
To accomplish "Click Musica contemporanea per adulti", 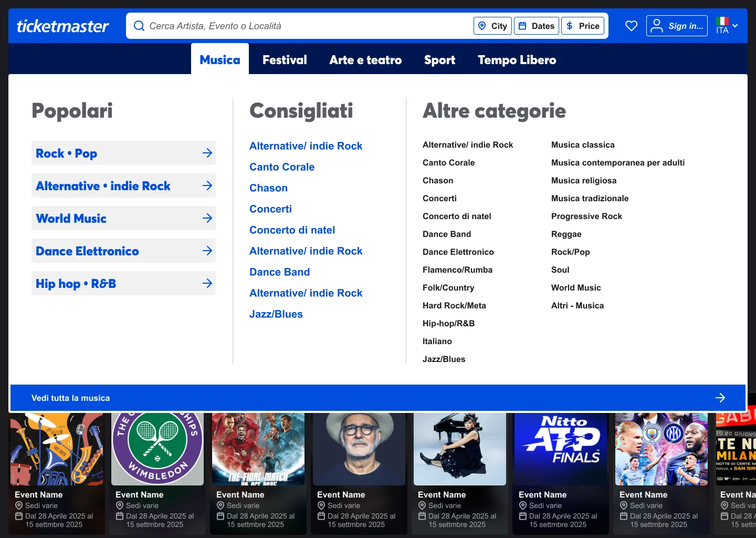I will (x=618, y=162).
